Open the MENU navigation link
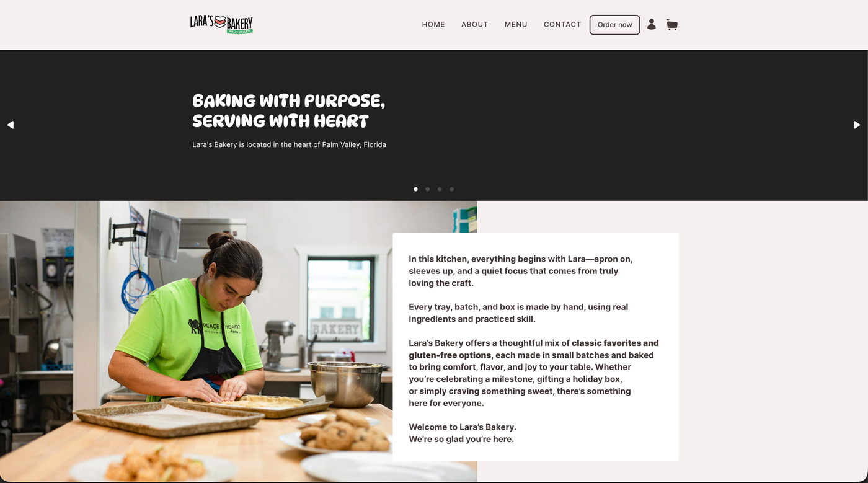 coord(516,25)
